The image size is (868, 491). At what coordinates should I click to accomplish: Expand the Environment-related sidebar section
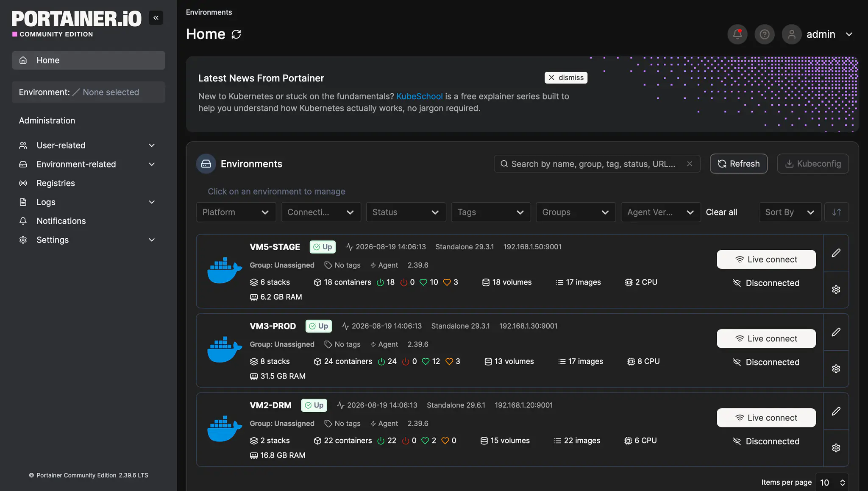pos(88,164)
